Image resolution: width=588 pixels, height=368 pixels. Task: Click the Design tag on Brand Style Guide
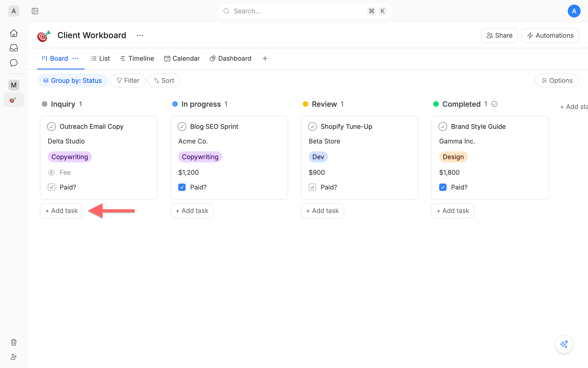pos(453,157)
